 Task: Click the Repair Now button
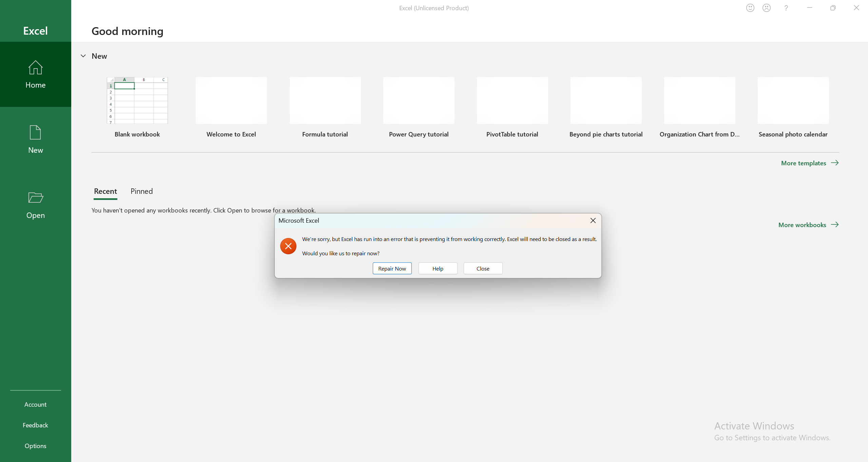tap(392, 269)
